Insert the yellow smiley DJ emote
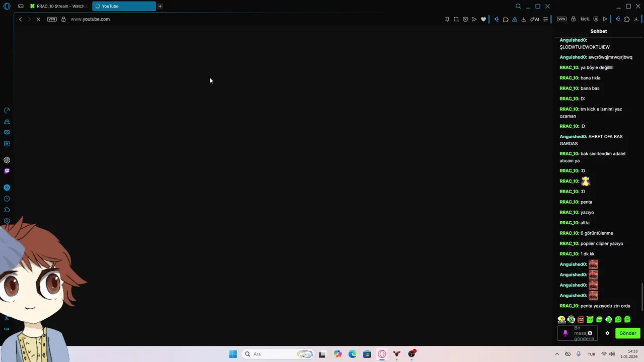 point(561,319)
